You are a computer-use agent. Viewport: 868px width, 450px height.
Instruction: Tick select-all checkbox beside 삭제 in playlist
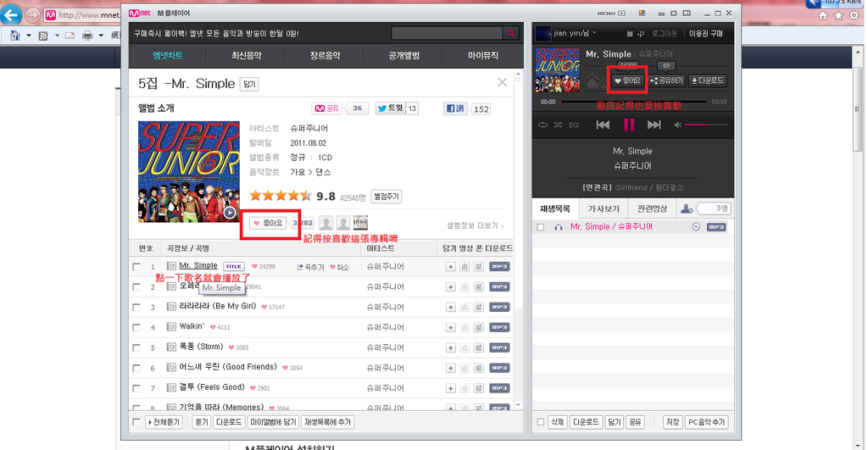tap(541, 422)
